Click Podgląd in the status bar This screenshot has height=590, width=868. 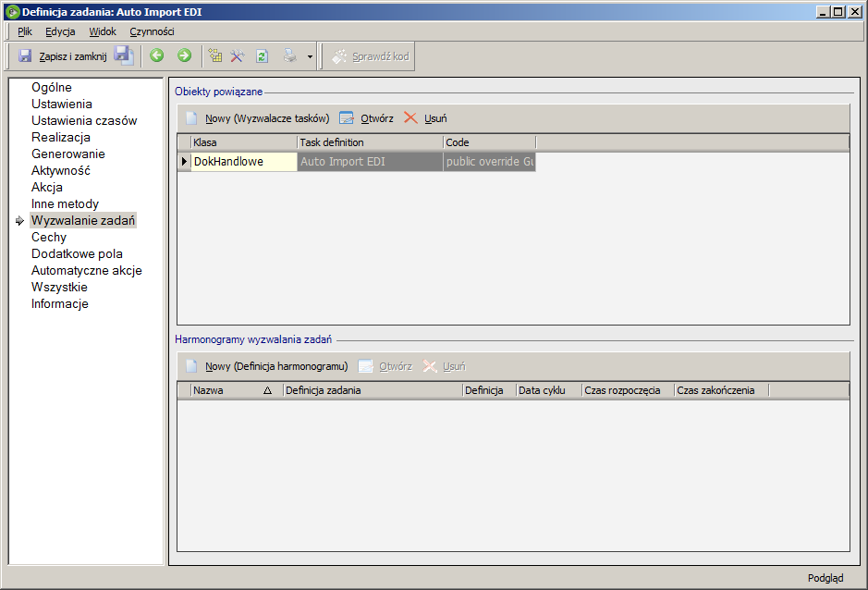coord(825,578)
